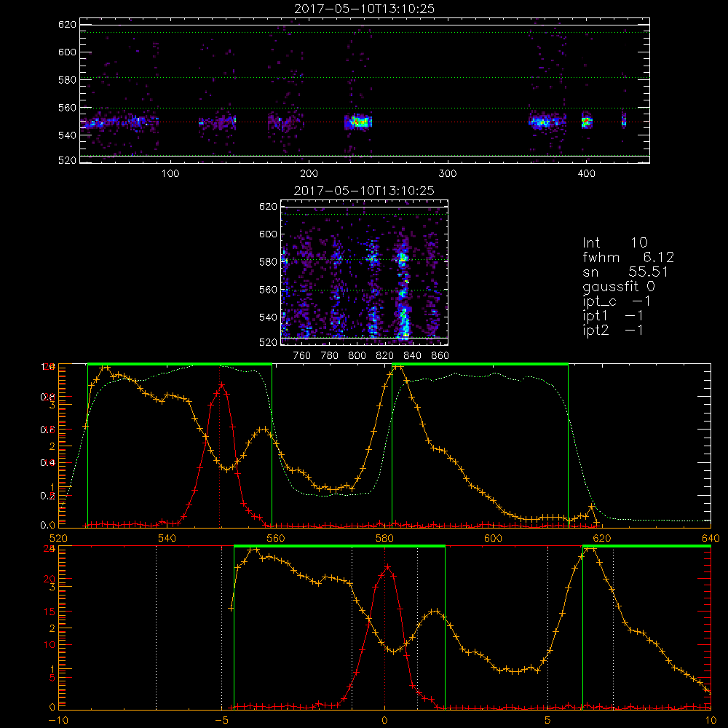
Task: Select the 'gaussfit 0' readout line
Action: tap(618, 286)
